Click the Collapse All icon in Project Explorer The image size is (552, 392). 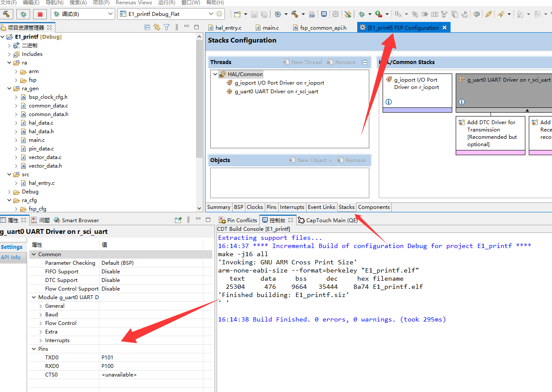[147, 27]
